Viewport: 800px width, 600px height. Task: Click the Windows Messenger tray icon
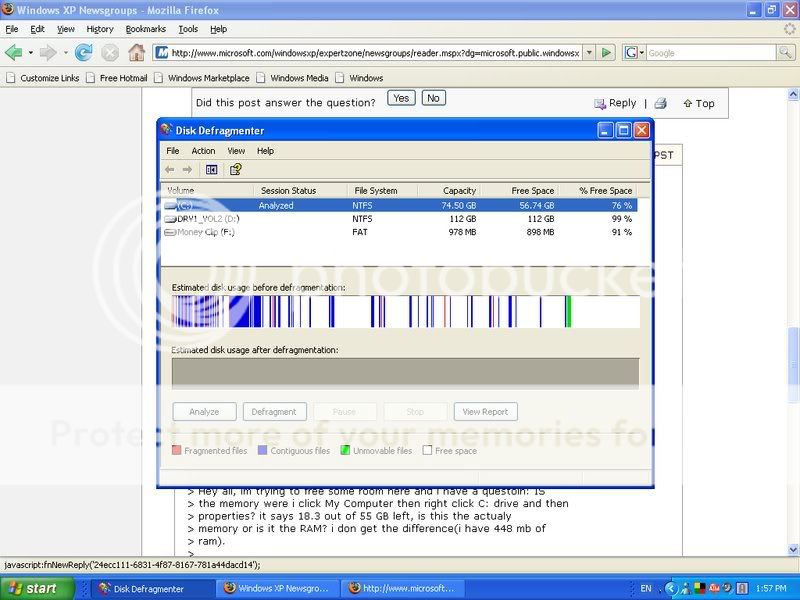point(686,589)
